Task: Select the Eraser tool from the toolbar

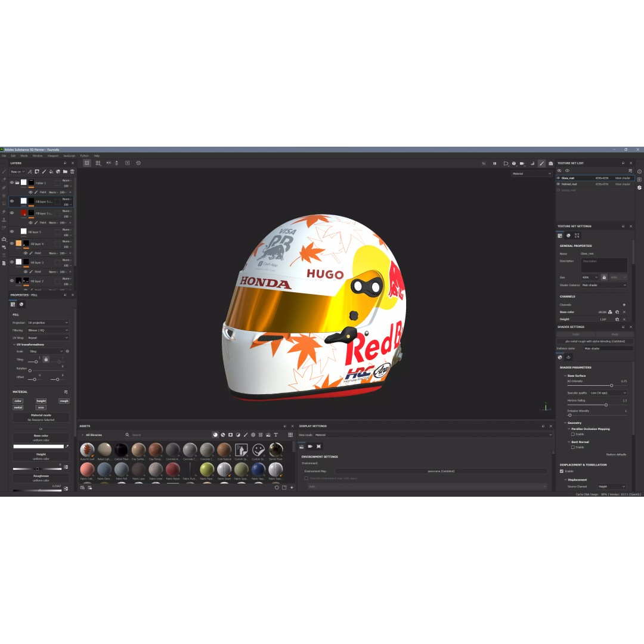Action: click(x=5, y=178)
